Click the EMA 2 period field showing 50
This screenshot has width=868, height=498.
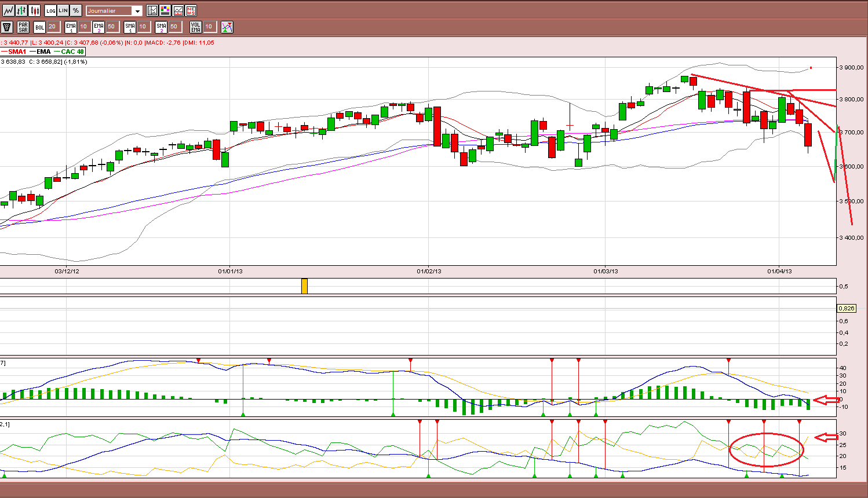tap(112, 27)
